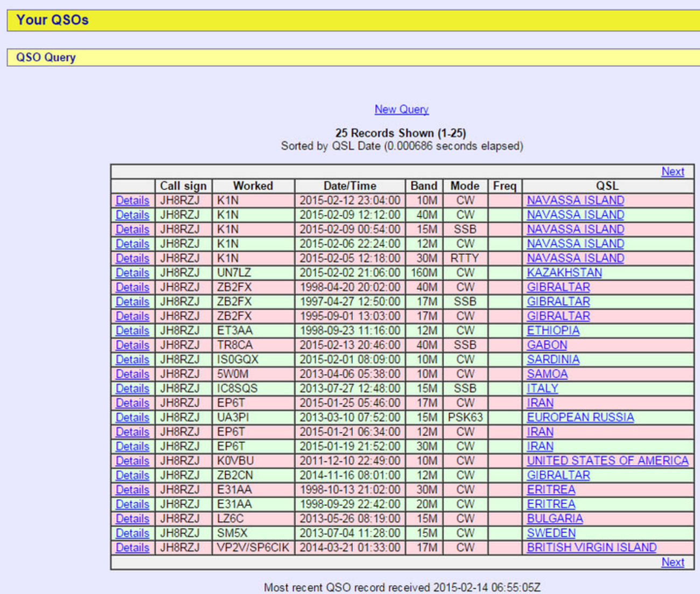
Task: Open the UNITED STATES OF AMERICA link
Action: [607, 461]
